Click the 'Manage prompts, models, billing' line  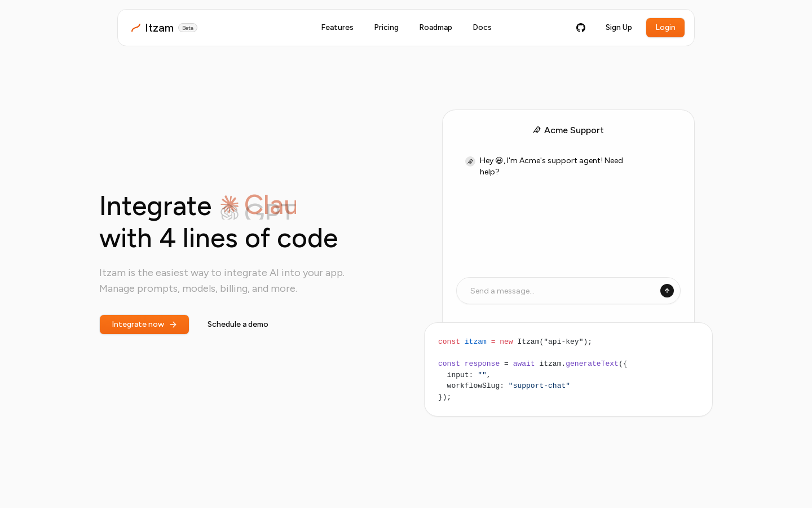point(198,288)
